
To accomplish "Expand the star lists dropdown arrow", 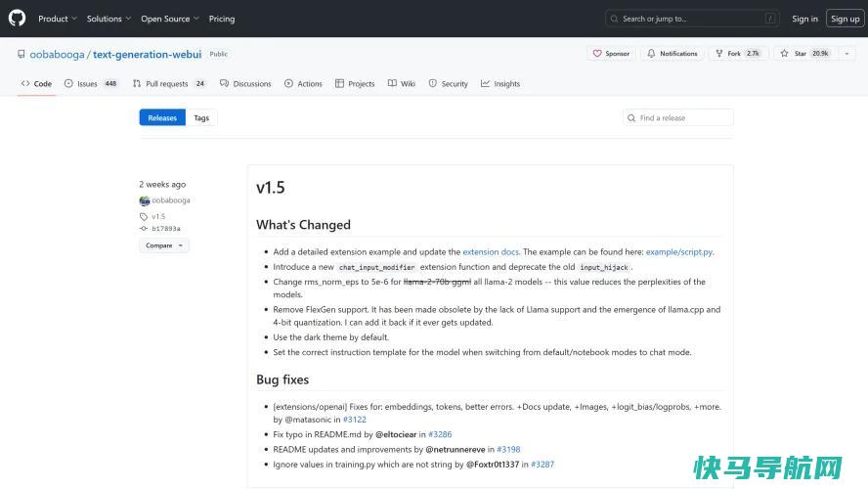I will tap(846, 54).
